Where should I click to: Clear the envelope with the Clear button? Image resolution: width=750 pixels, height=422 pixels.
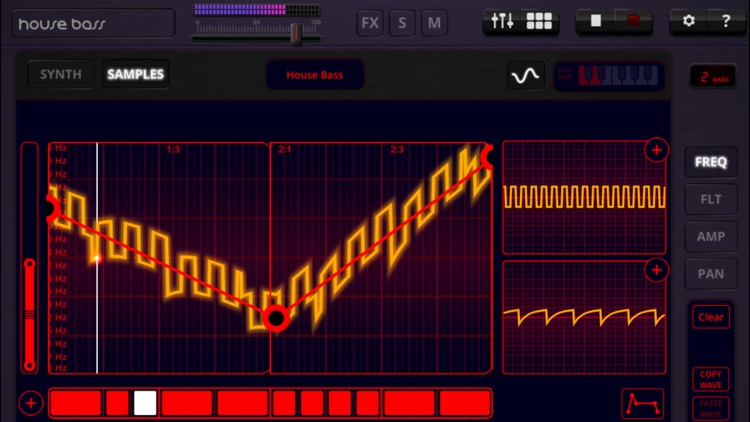pos(711,317)
